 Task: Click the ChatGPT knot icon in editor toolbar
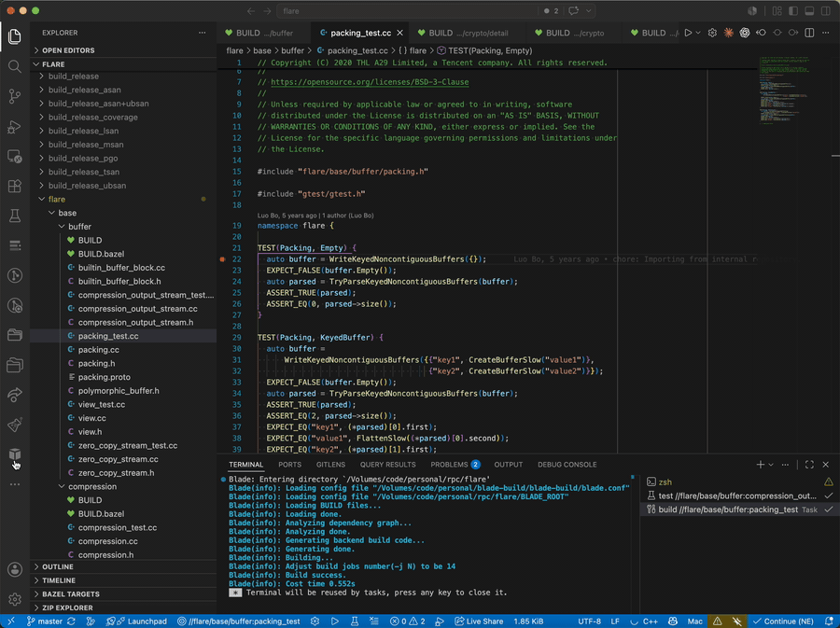745,33
